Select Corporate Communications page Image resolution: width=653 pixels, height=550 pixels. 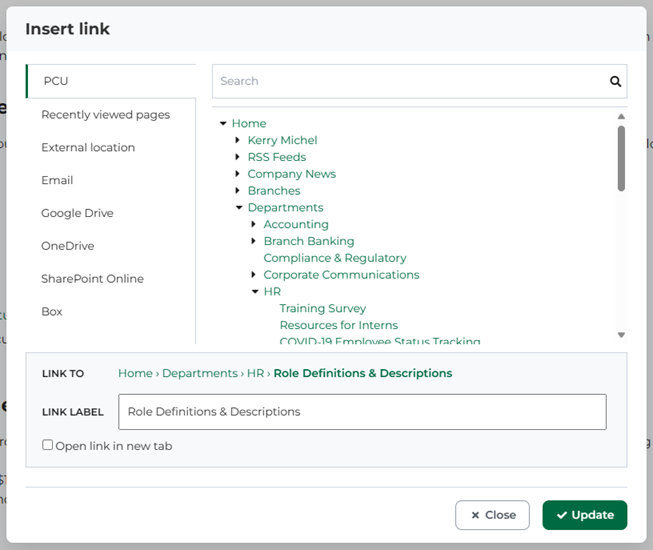(341, 275)
